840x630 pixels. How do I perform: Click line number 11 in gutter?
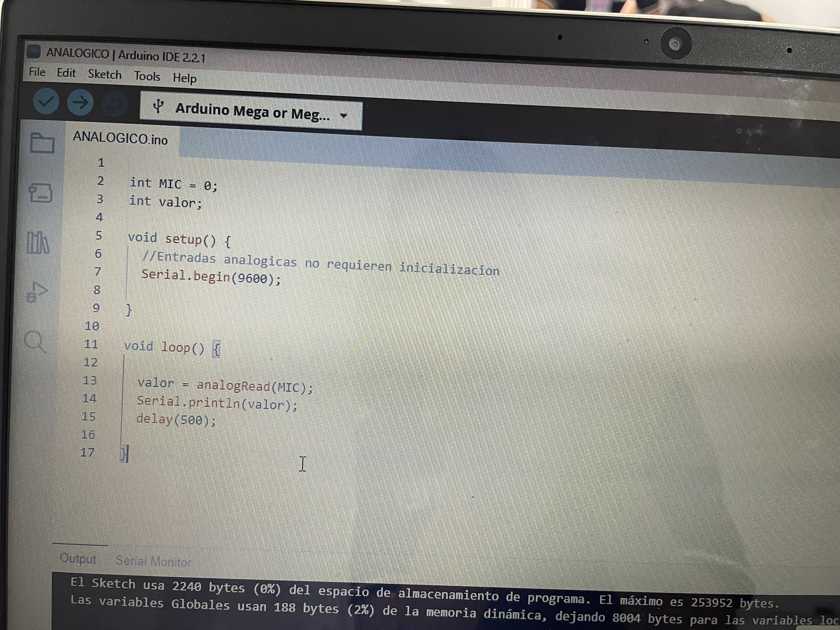pos(91,344)
